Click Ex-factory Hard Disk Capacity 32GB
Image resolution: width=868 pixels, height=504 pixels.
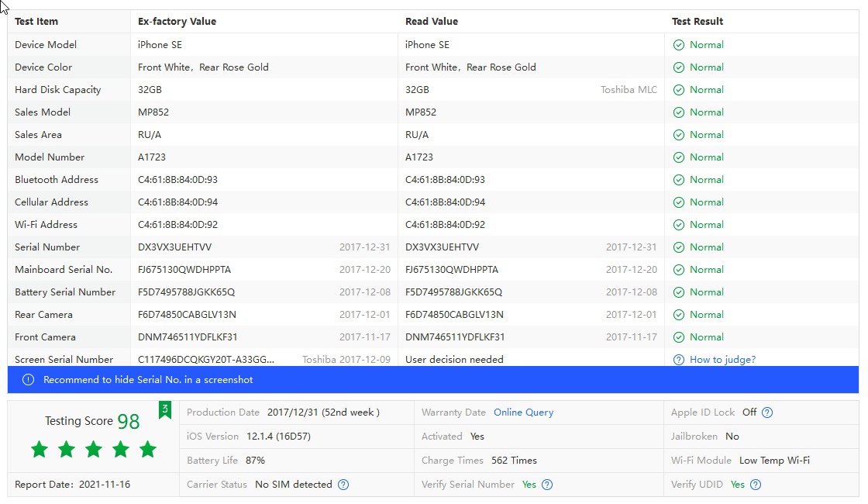point(150,90)
